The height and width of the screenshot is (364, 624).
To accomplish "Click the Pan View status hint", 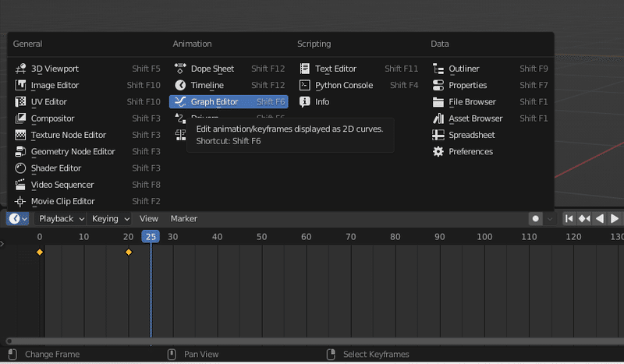I will pos(201,354).
